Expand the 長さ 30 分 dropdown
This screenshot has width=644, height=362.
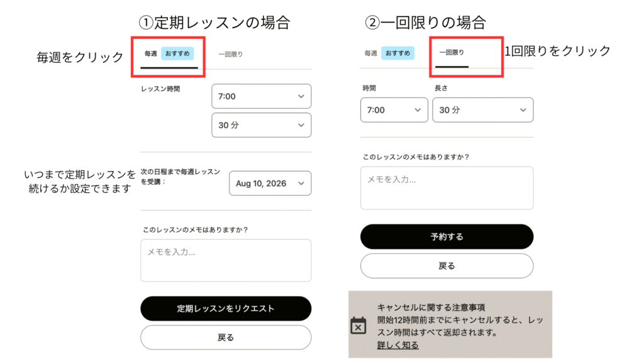482,110
